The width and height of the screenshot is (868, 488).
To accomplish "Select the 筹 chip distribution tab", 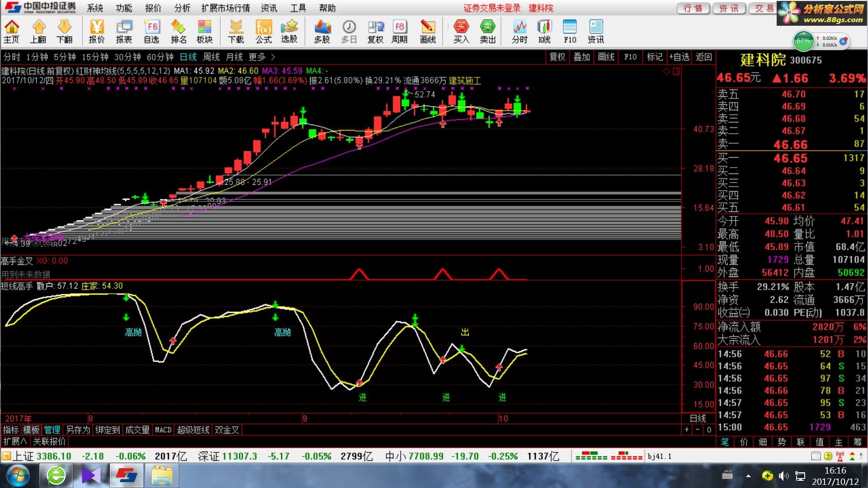I will pyautogui.click(x=858, y=442).
